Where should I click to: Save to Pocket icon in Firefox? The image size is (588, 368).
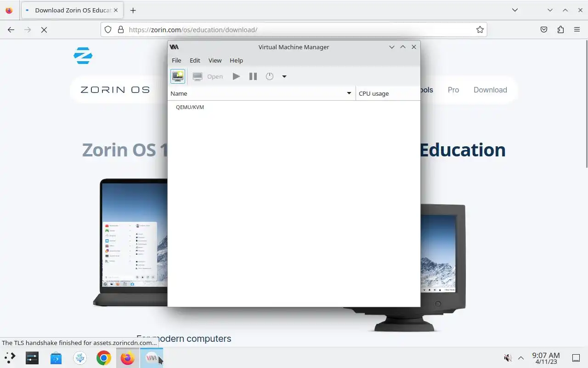click(x=544, y=29)
